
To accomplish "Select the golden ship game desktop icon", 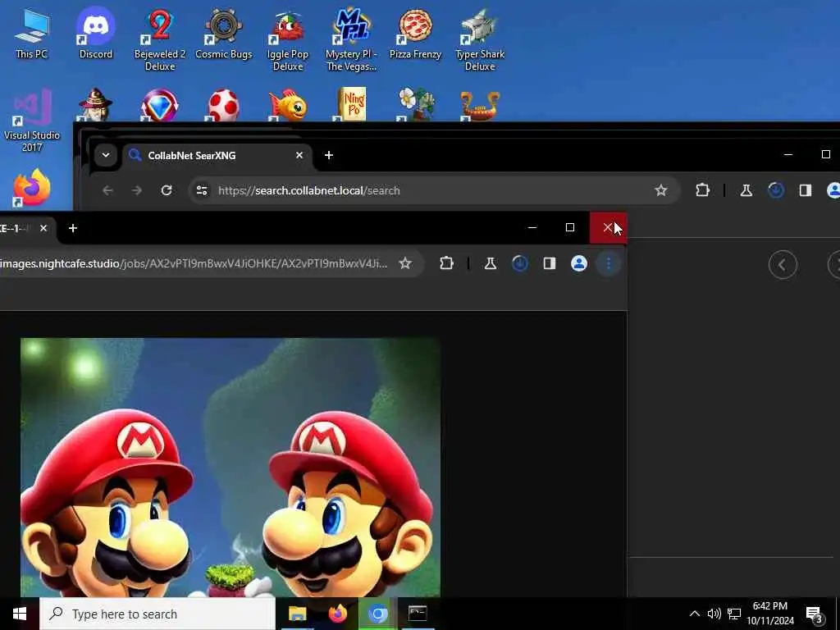I will (479, 105).
